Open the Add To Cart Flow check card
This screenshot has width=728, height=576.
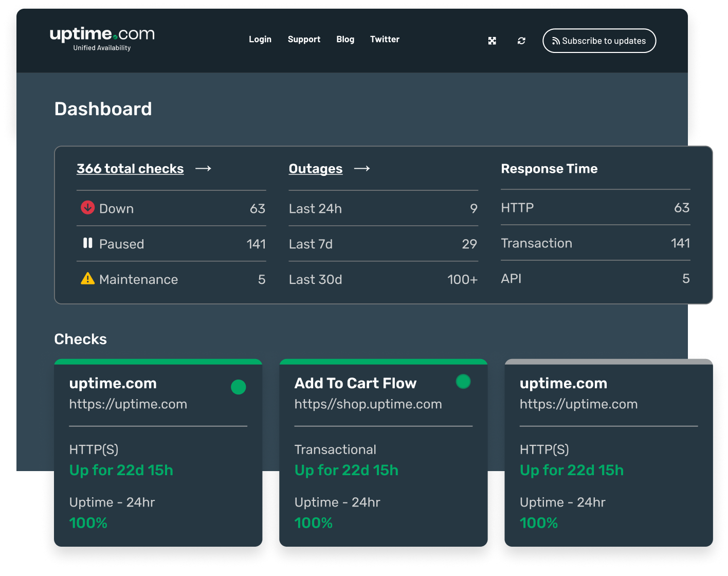(x=384, y=453)
